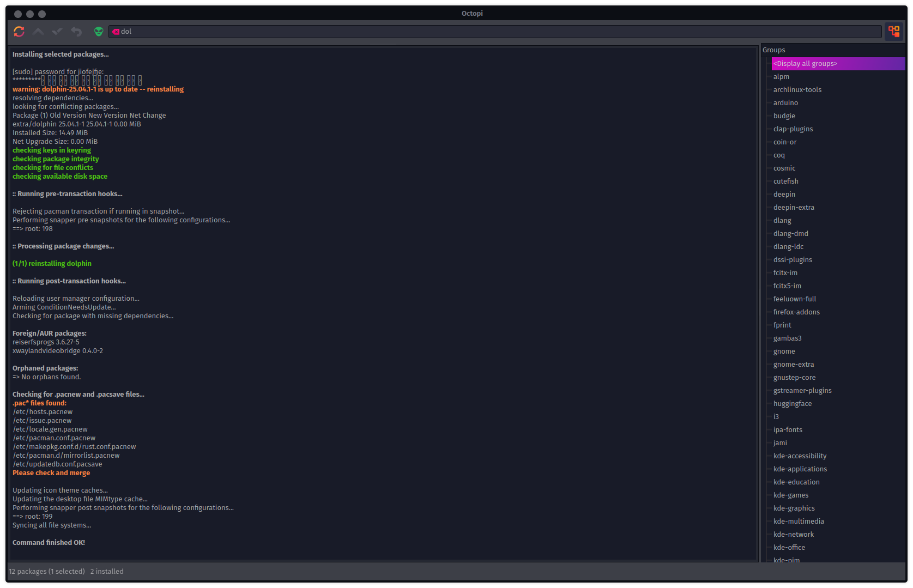Select the gnustep-core group

tap(838, 378)
